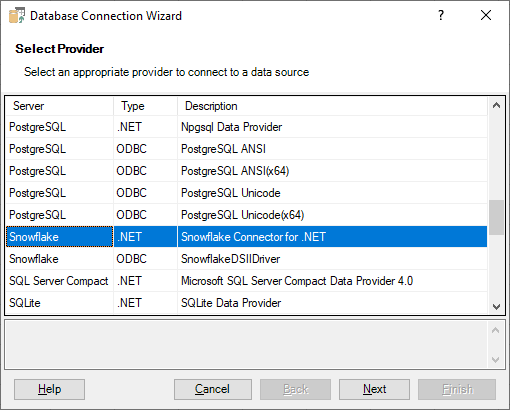The image size is (510, 410).
Task: Click the Database Connection Wizard title icon
Action: click(17, 15)
